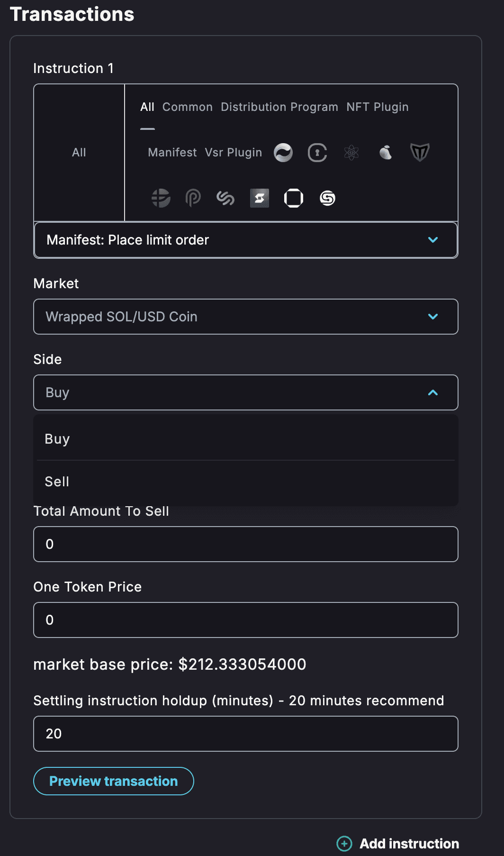The image size is (504, 856).
Task: Select the sliced globe program icon
Action: [x=161, y=198]
